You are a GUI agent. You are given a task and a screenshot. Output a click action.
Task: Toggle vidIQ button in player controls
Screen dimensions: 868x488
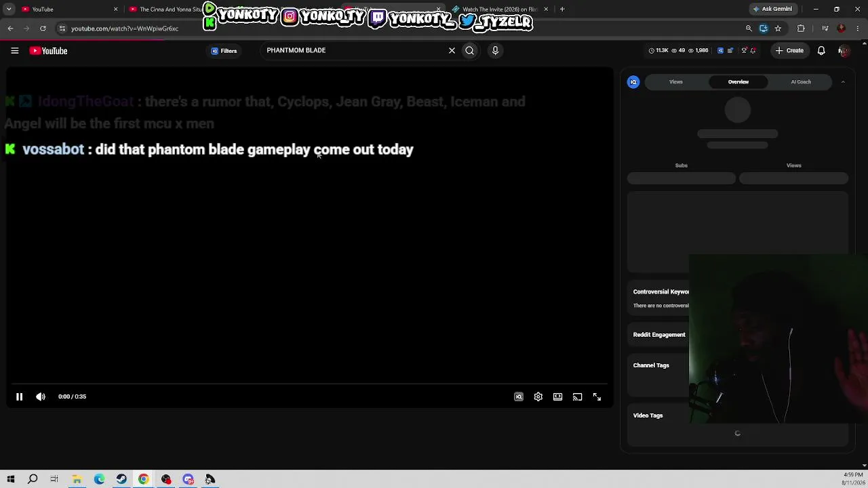click(519, 396)
